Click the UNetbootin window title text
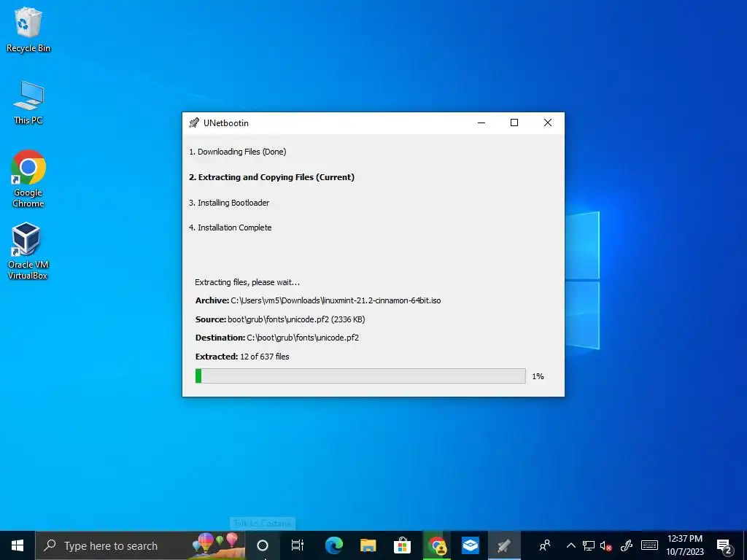The image size is (747, 560). pos(226,122)
